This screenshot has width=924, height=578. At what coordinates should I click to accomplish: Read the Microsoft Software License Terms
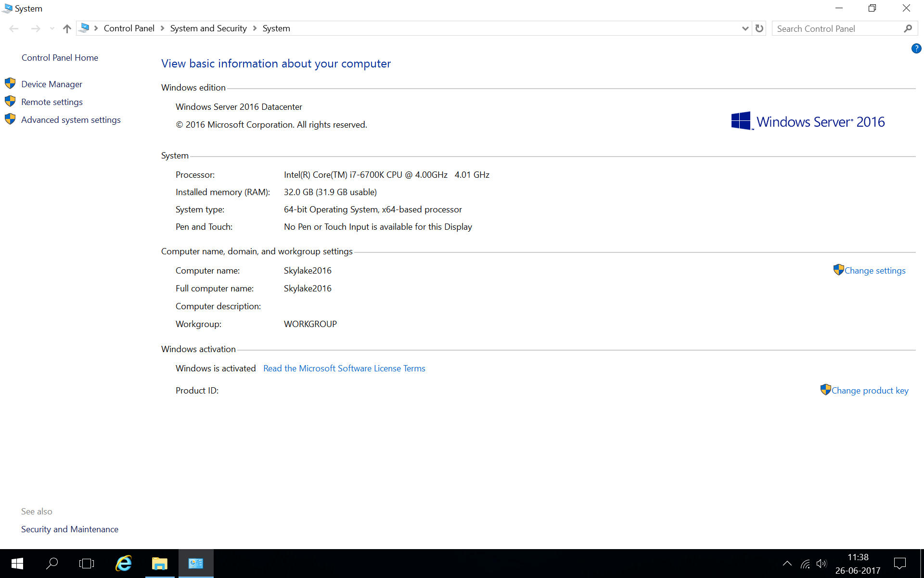click(x=344, y=368)
